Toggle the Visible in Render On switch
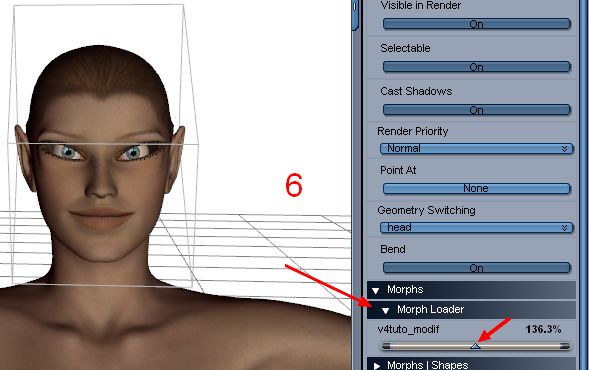Viewport: 589px width, 370px height. tap(477, 24)
